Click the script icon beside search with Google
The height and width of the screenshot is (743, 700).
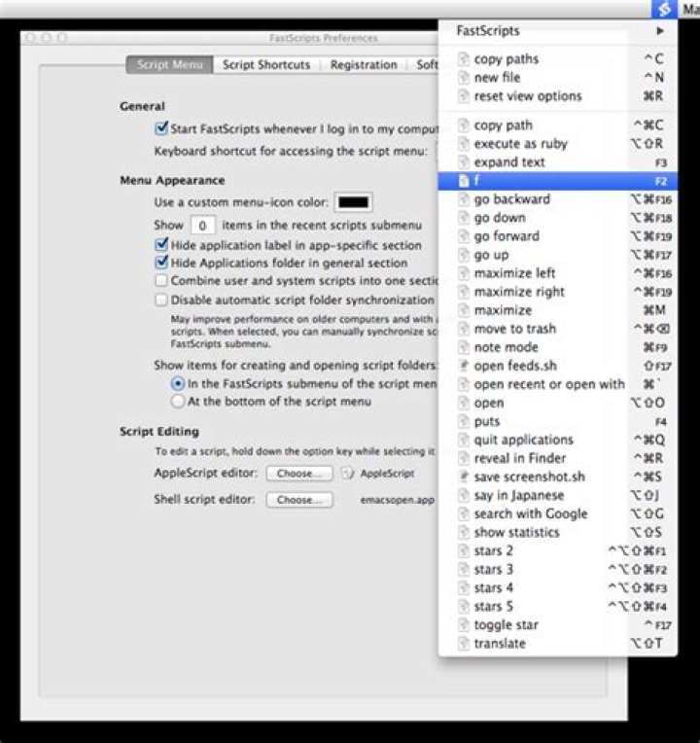tap(464, 513)
